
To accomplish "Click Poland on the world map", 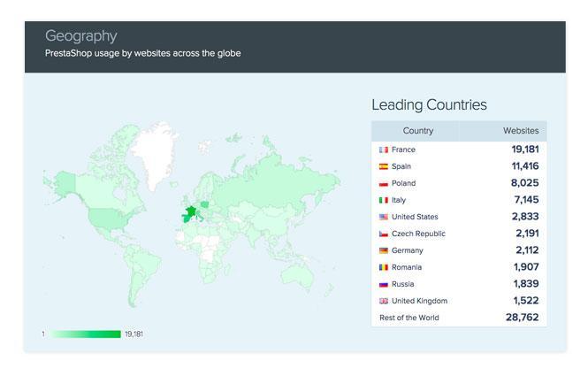I will 205,204.
